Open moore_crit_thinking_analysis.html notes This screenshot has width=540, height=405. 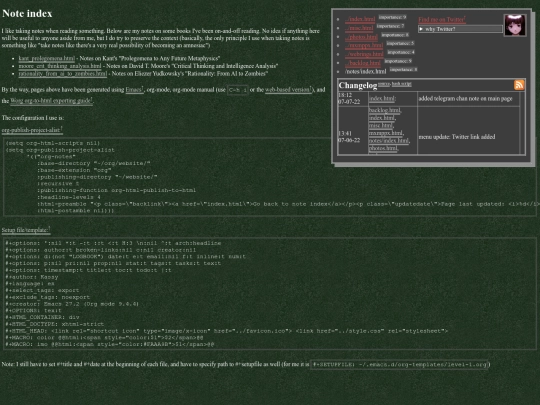[x=60, y=66]
